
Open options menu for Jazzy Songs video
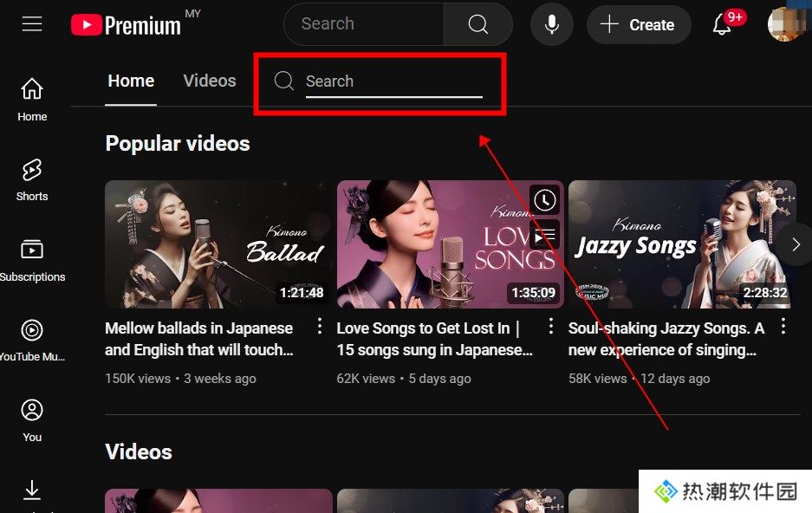coord(783,327)
